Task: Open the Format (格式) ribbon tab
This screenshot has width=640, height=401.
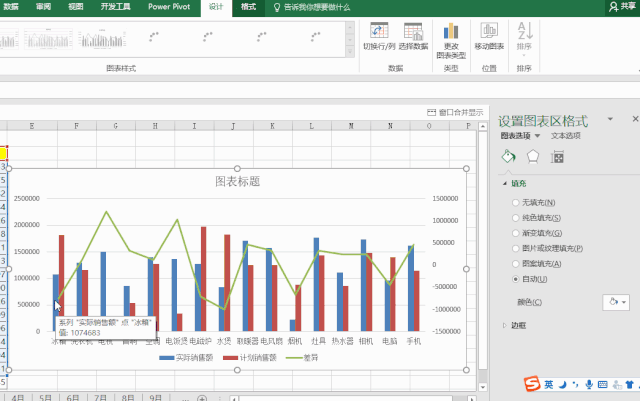Action: point(248,7)
